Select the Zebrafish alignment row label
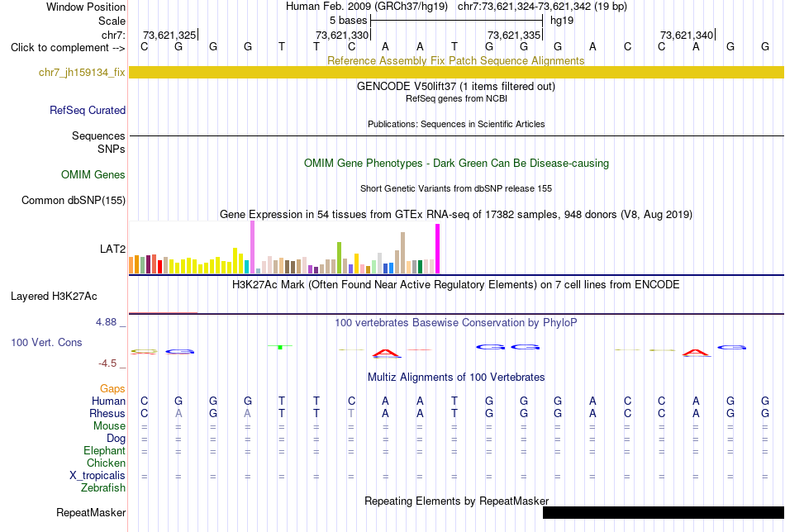 [x=103, y=487]
